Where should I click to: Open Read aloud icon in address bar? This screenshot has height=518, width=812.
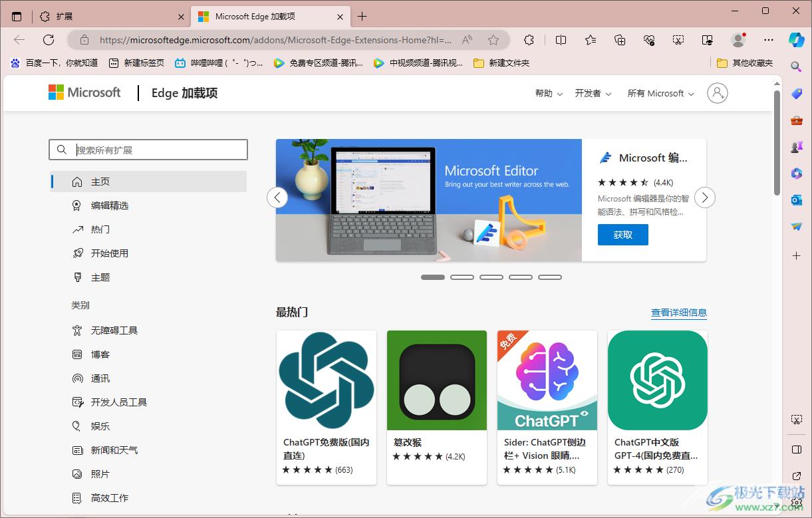(x=467, y=40)
